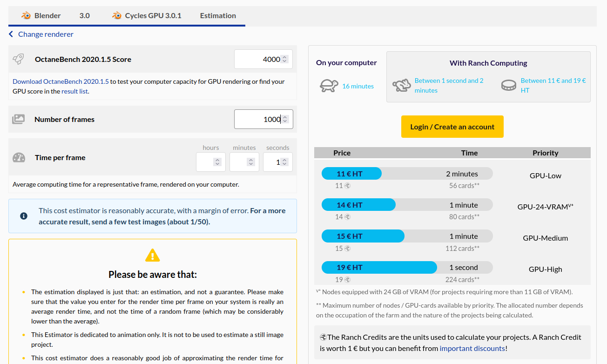This screenshot has width=607, height=364.
Task: Click 'Between 11 € and 19 € HT' text
Action: pyautogui.click(x=553, y=86)
